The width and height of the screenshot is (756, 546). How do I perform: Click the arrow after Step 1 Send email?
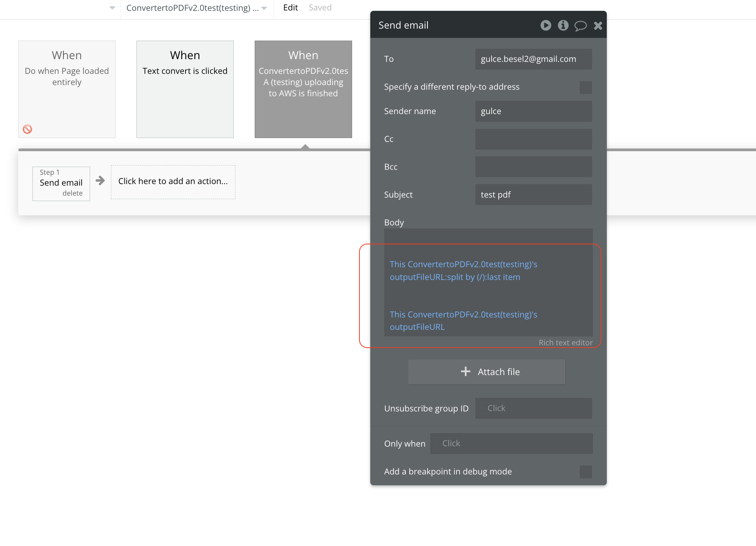tap(100, 181)
